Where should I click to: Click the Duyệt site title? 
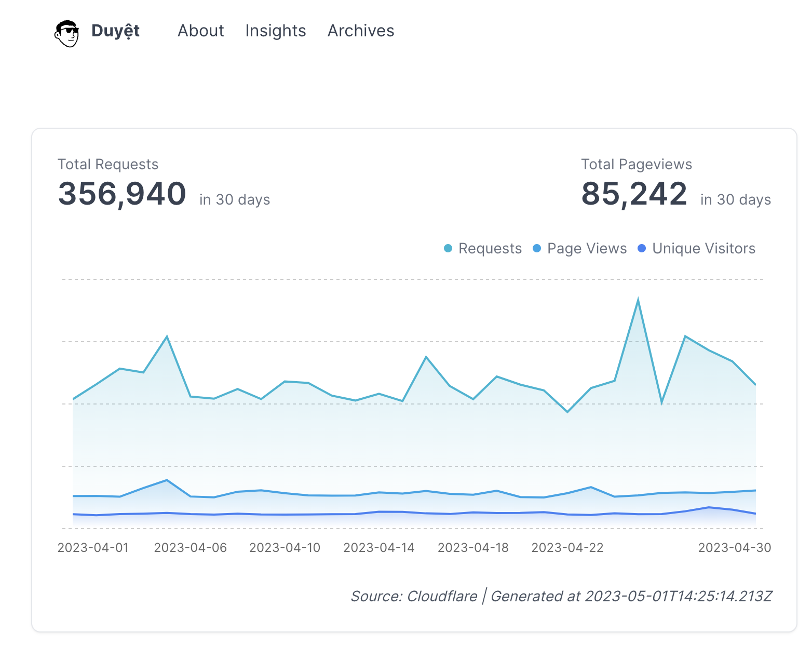[115, 31]
